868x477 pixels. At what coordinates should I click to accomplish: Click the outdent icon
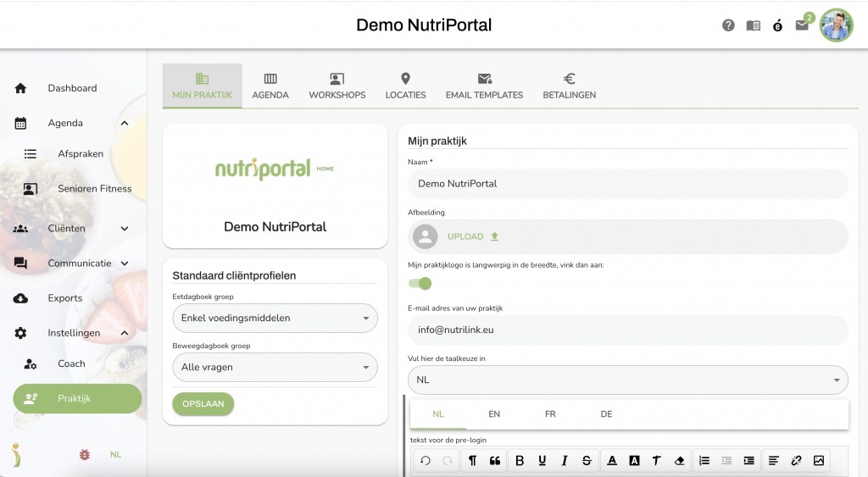[x=726, y=460]
